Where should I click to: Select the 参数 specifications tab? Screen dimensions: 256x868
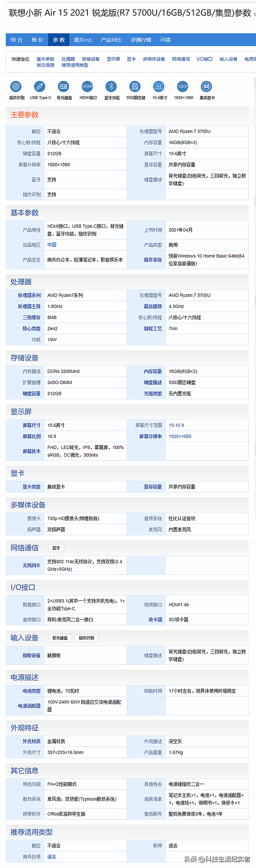59,40
